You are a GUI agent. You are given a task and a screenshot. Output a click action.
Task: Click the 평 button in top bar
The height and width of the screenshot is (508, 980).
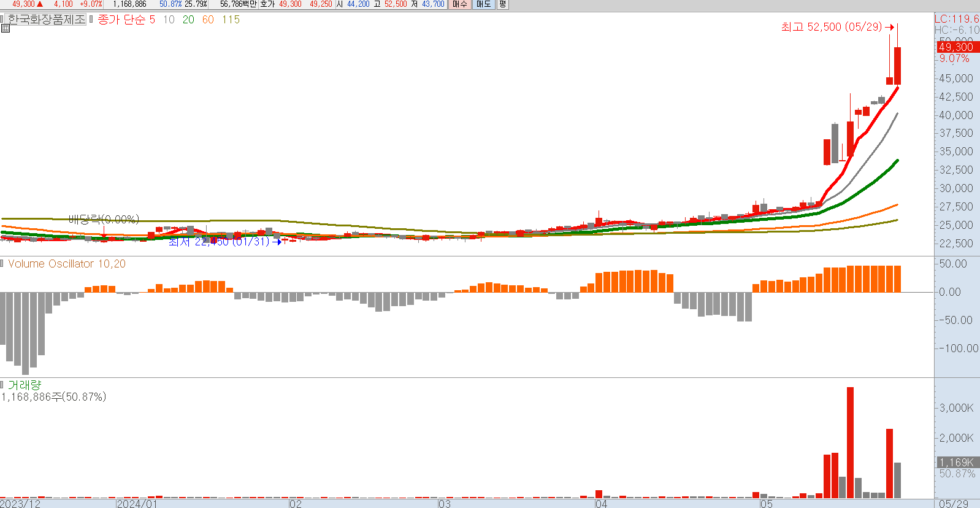coord(502,4)
